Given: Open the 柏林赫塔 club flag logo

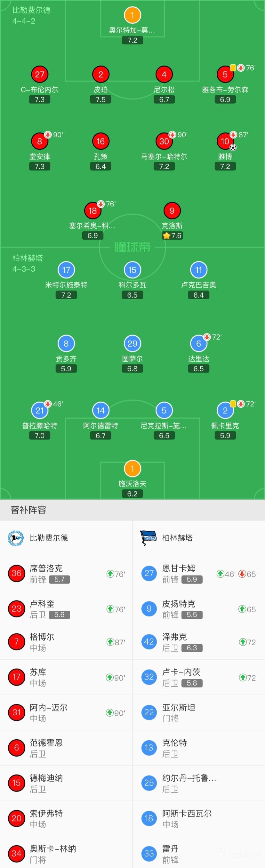Looking at the screenshot, I should click(x=148, y=538).
